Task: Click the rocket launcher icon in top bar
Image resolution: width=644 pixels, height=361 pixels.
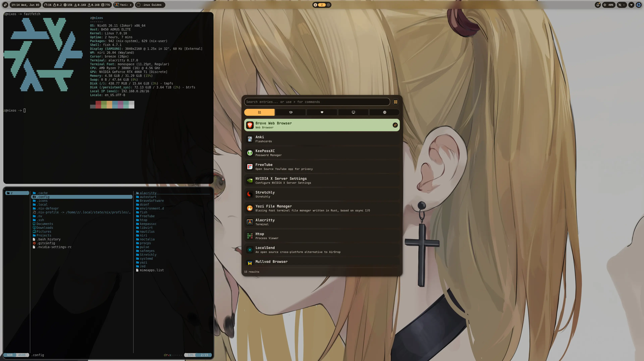Action: click(x=5, y=5)
